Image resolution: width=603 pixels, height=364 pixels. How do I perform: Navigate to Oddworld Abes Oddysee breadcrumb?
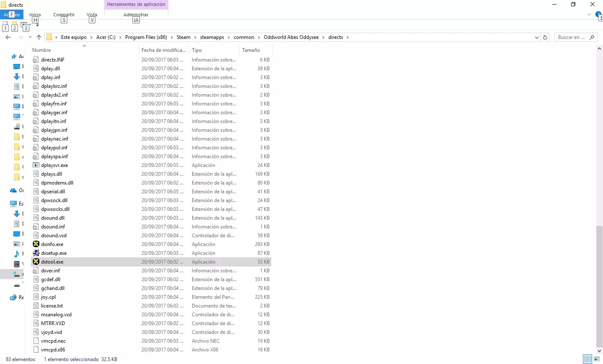point(291,37)
